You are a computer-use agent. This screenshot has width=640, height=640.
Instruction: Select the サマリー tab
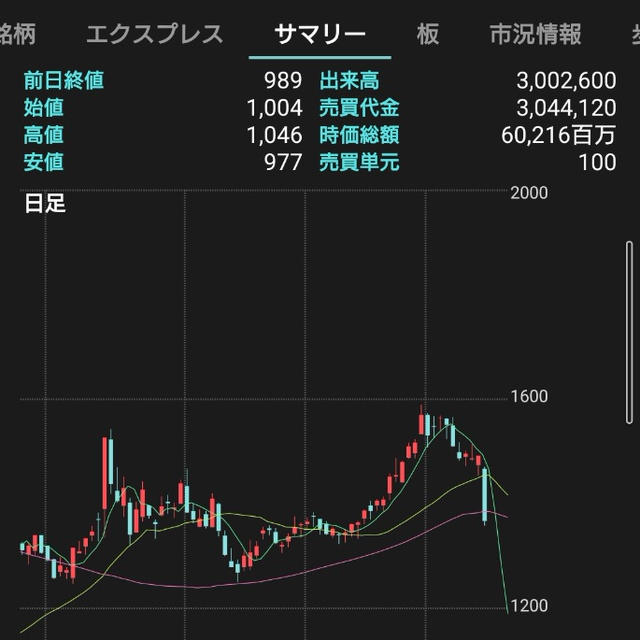point(320,34)
